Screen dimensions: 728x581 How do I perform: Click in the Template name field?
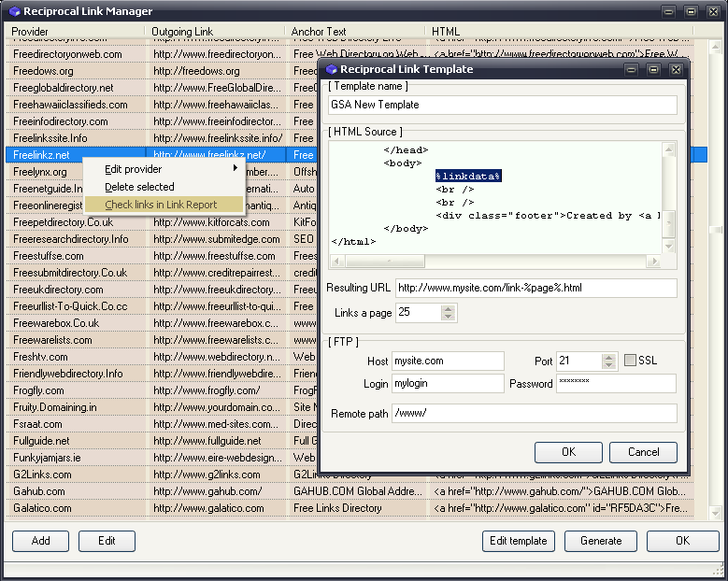pos(502,105)
